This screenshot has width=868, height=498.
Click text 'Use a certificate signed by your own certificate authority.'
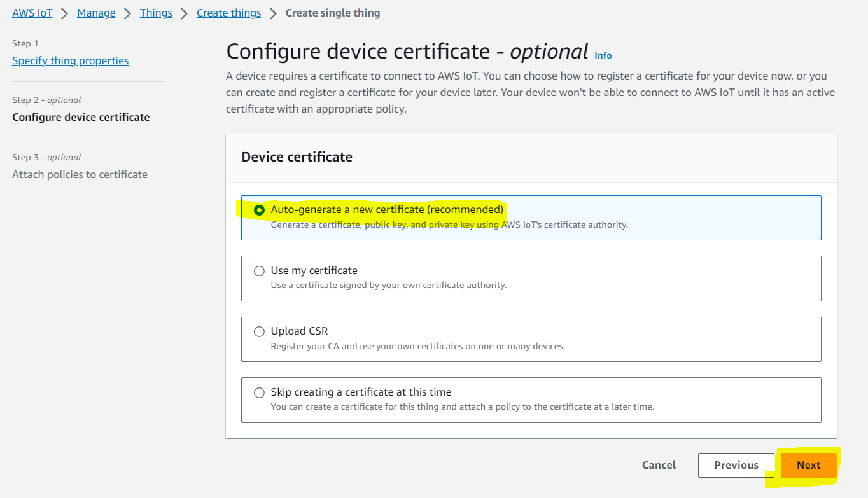point(389,285)
